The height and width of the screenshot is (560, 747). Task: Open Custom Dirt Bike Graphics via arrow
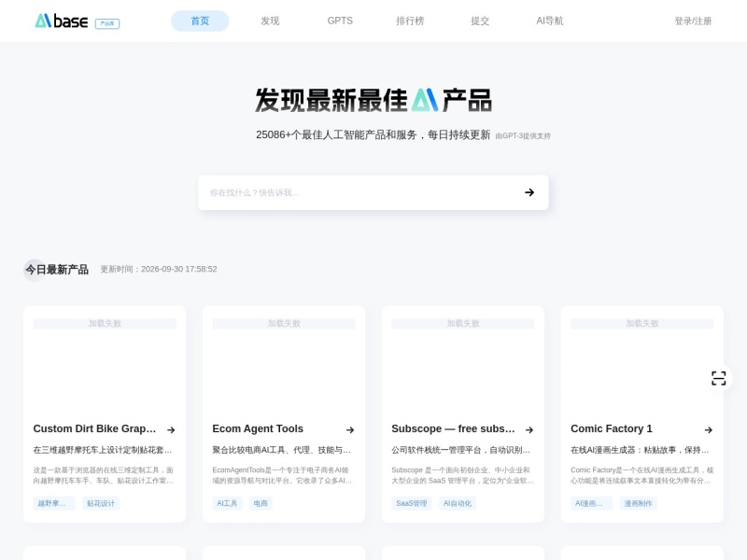tap(171, 429)
